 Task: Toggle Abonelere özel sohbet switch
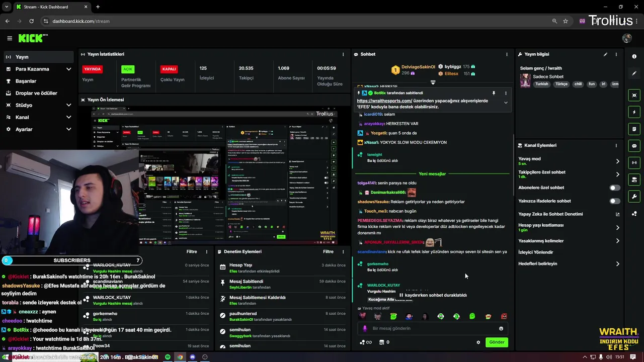615,188
